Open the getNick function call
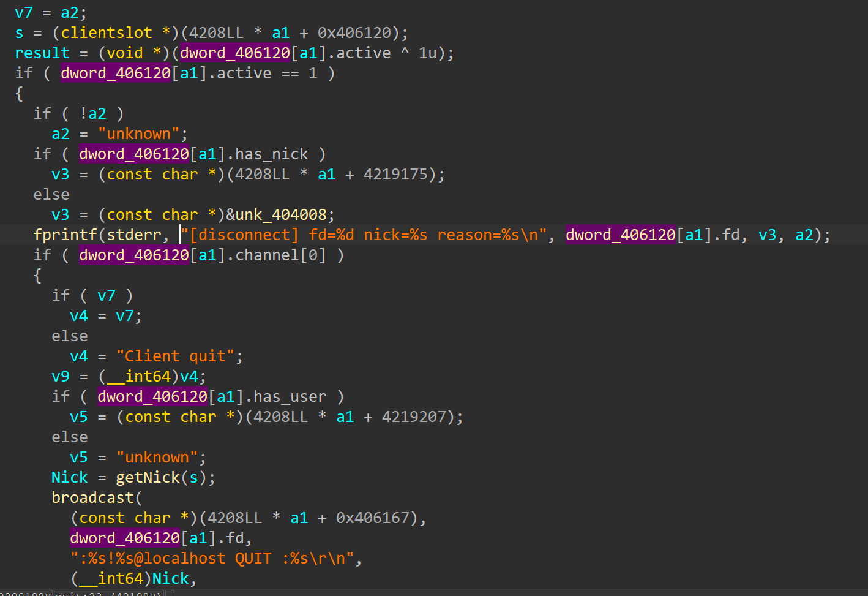Viewport: 868px width, 596px height. tap(148, 477)
